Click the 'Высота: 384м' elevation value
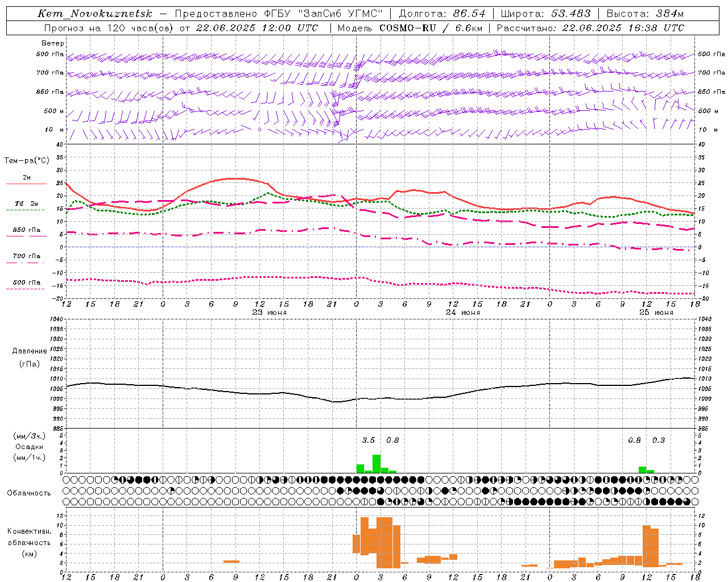 click(645, 14)
